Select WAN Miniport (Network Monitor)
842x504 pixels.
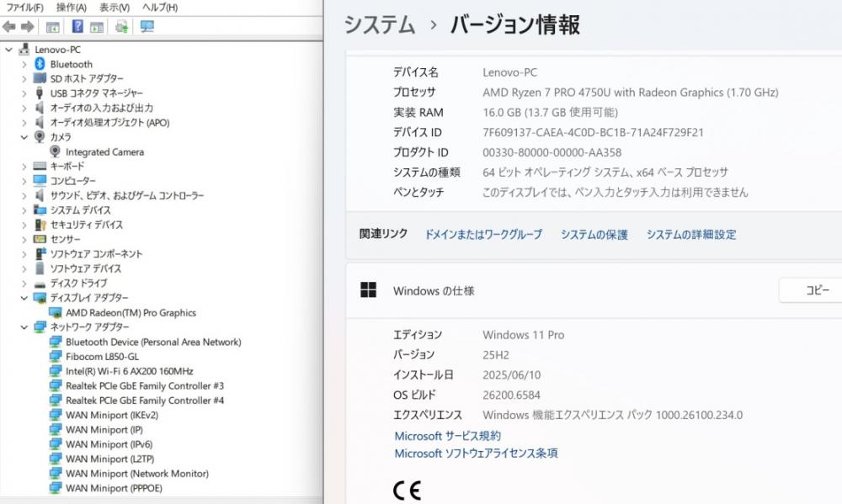click(137, 474)
